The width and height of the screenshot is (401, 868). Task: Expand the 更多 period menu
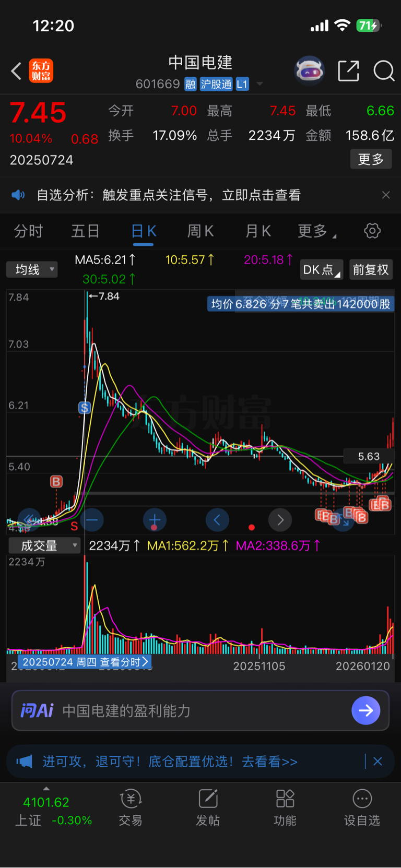(x=316, y=231)
